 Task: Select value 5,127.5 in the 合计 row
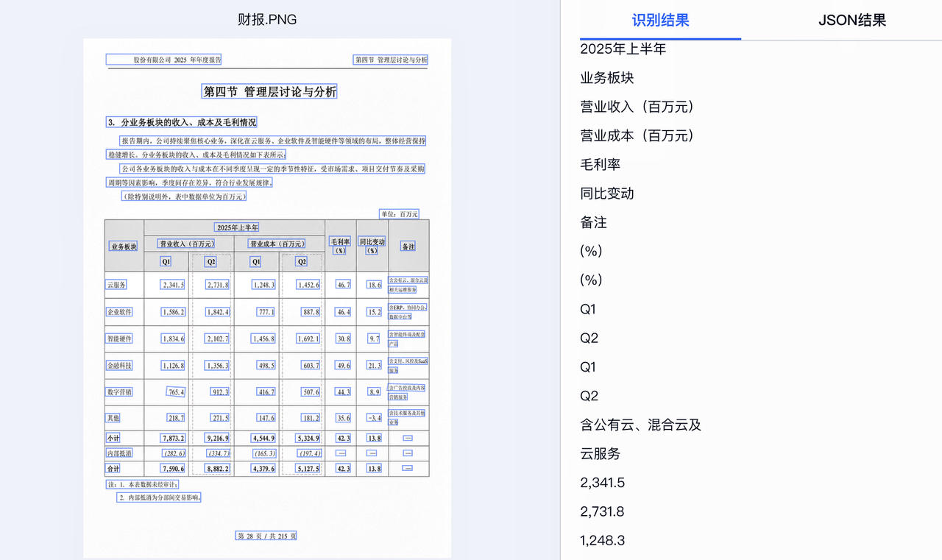click(308, 468)
